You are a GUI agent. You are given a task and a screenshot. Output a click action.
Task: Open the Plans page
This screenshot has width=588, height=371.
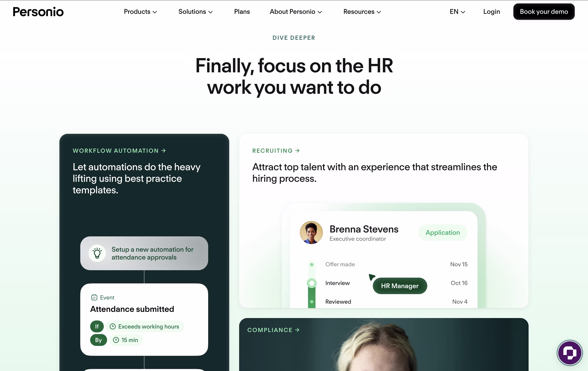coord(242,12)
